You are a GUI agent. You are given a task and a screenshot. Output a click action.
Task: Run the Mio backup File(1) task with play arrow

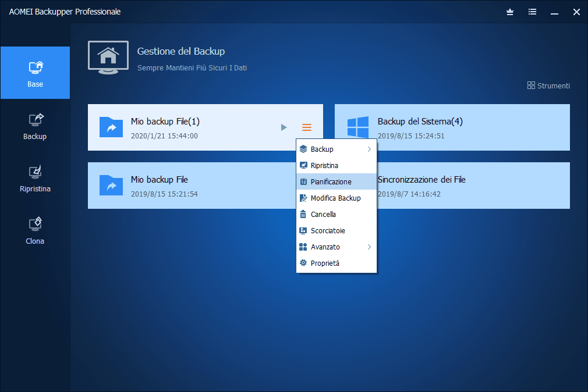[x=284, y=127]
